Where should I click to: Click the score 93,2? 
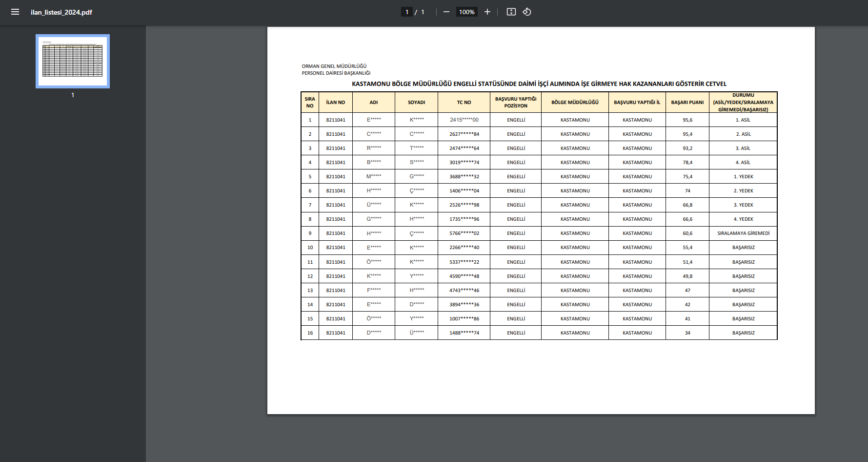coord(687,148)
